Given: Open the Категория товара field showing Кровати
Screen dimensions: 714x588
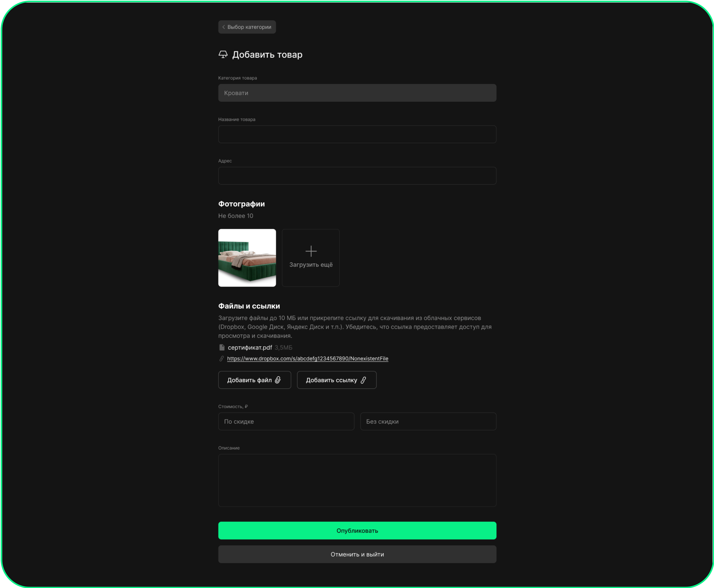Looking at the screenshot, I should [357, 93].
